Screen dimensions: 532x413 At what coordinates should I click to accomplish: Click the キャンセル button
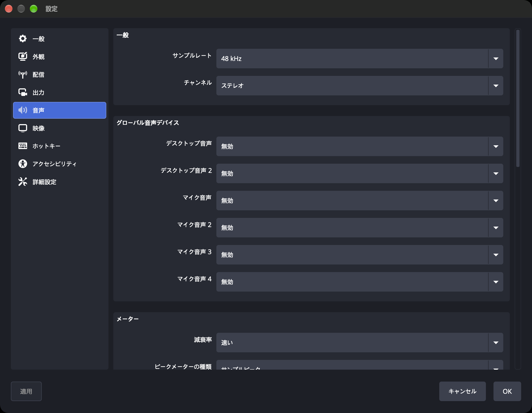462,391
